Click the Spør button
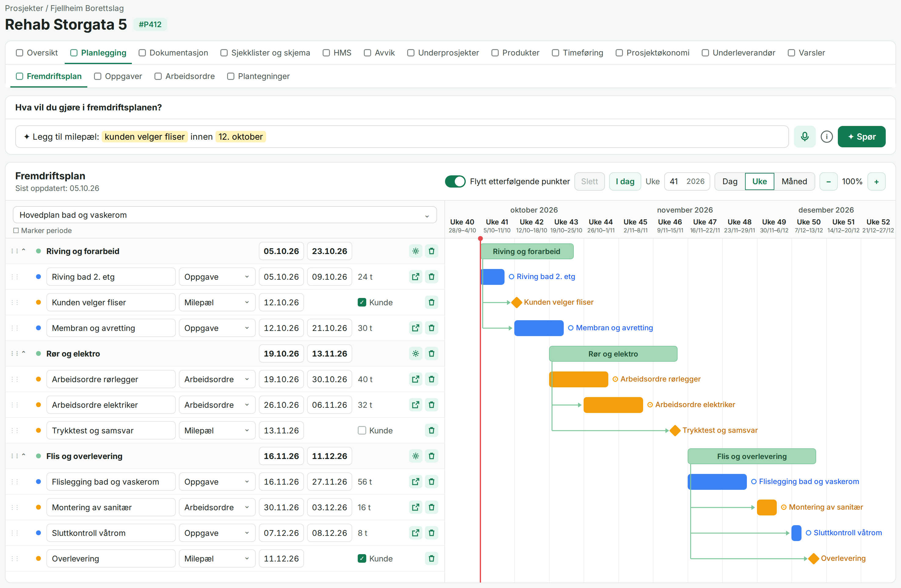 coord(861,137)
